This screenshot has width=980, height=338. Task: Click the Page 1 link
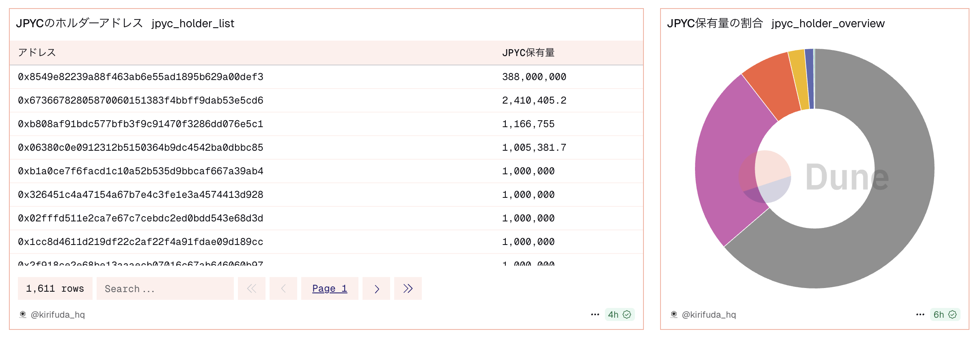[330, 288]
